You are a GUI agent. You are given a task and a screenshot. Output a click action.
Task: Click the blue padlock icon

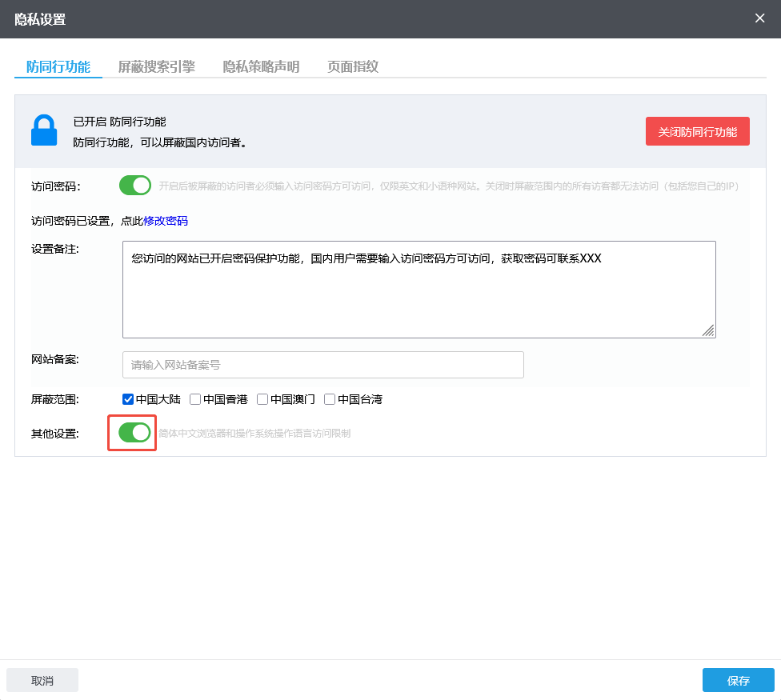[43, 129]
